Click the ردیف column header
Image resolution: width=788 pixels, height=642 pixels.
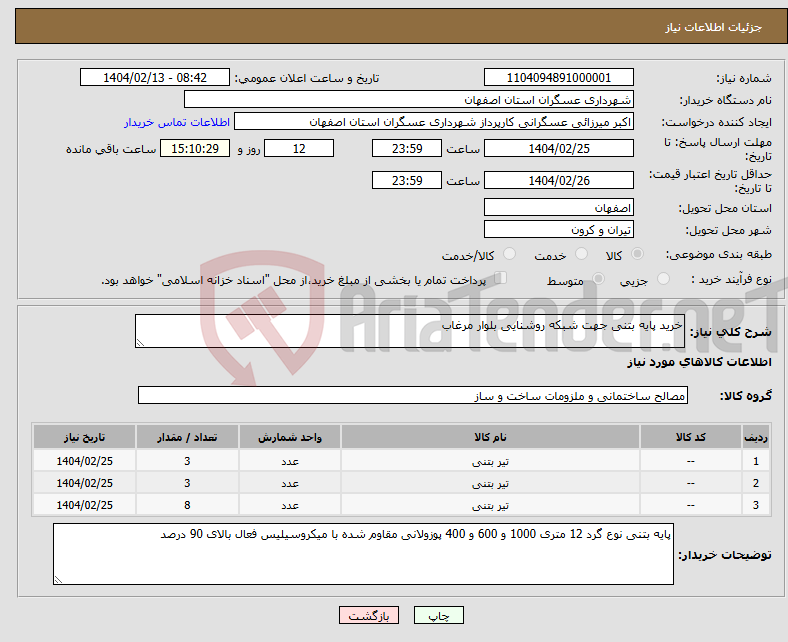click(756, 437)
